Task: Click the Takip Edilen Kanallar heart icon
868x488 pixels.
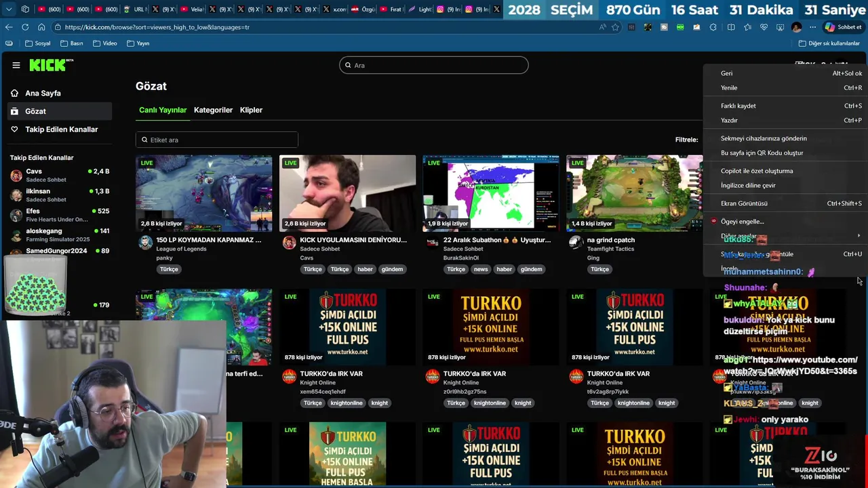Action: [x=14, y=129]
